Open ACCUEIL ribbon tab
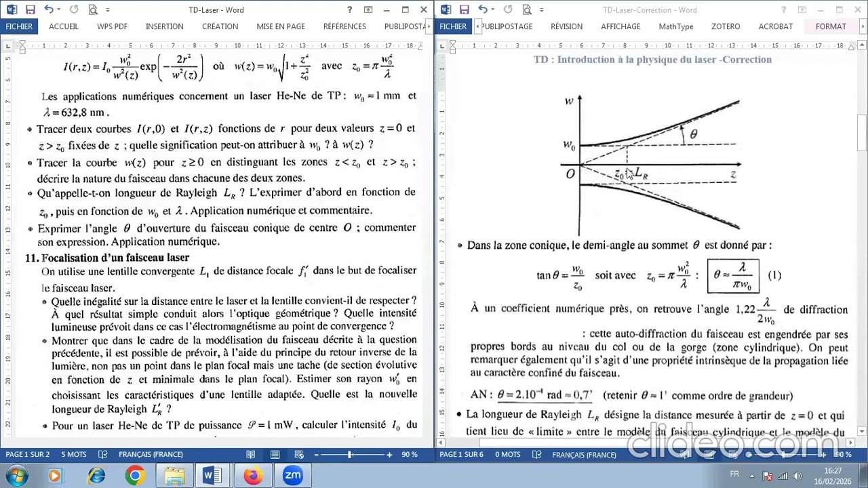This screenshot has width=868, height=488. (64, 26)
